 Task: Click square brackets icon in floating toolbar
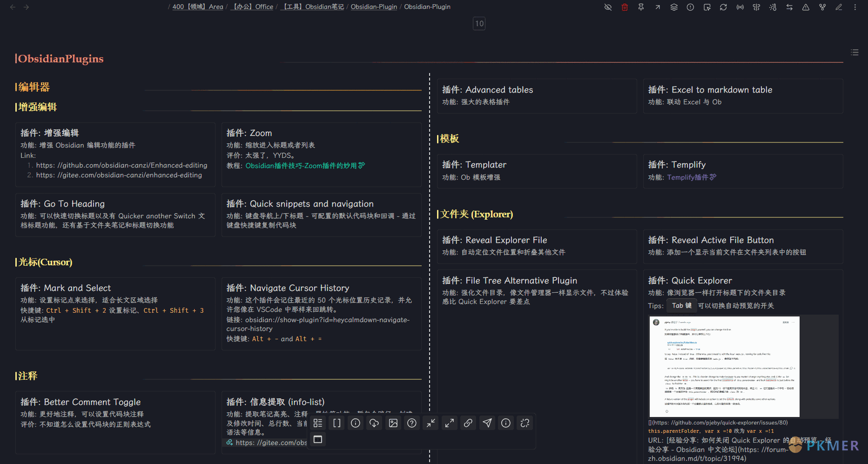(337, 423)
